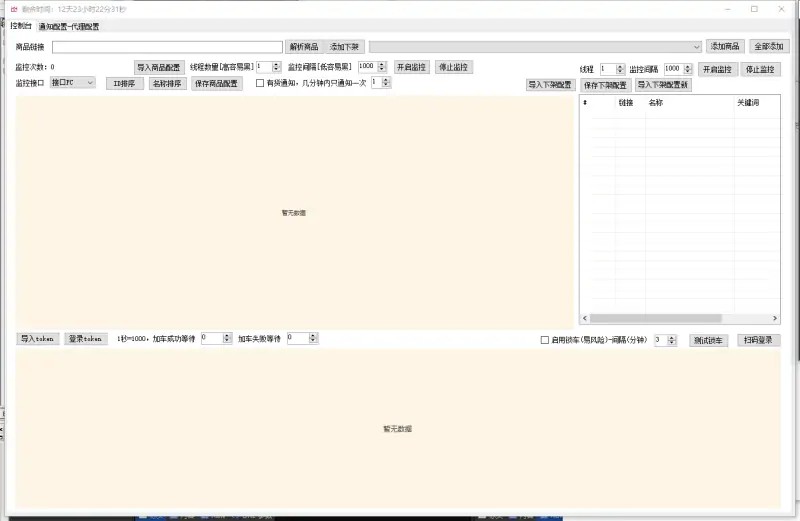Image resolution: width=800 pixels, height=521 pixels.
Task: Toggle the 启用锁车(易风控) checkbox
Action: click(545, 340)
